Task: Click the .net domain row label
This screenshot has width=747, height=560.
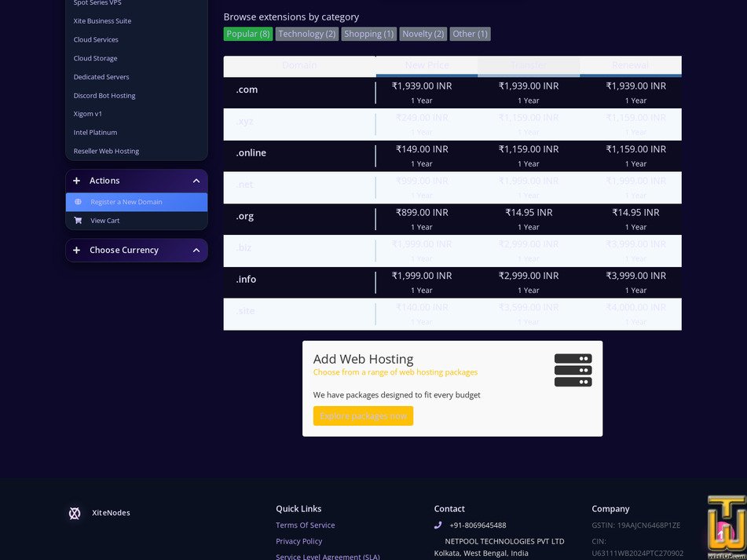Action: [x=244, y=185]
